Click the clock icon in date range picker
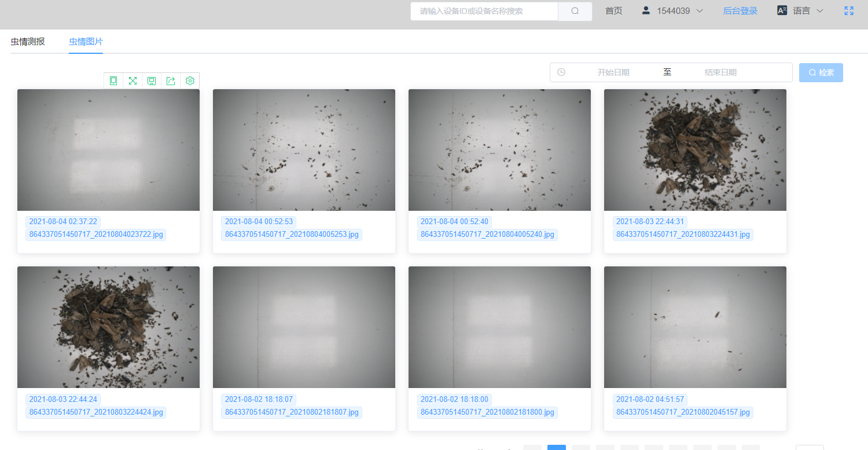 561,72
